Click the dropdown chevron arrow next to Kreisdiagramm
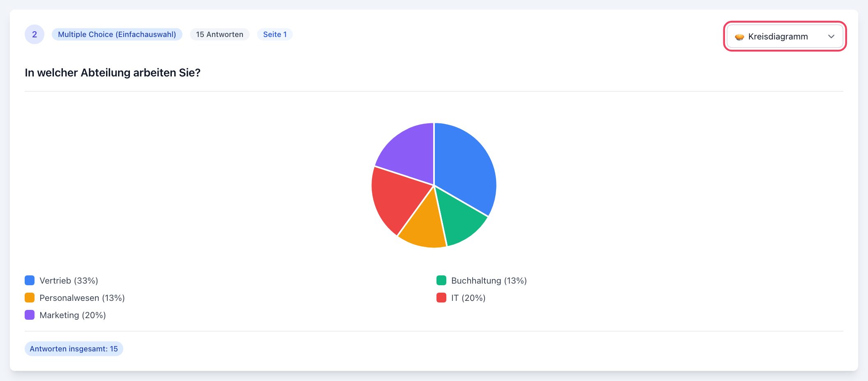Screen dimensions: 868x381 coord(831,37)
